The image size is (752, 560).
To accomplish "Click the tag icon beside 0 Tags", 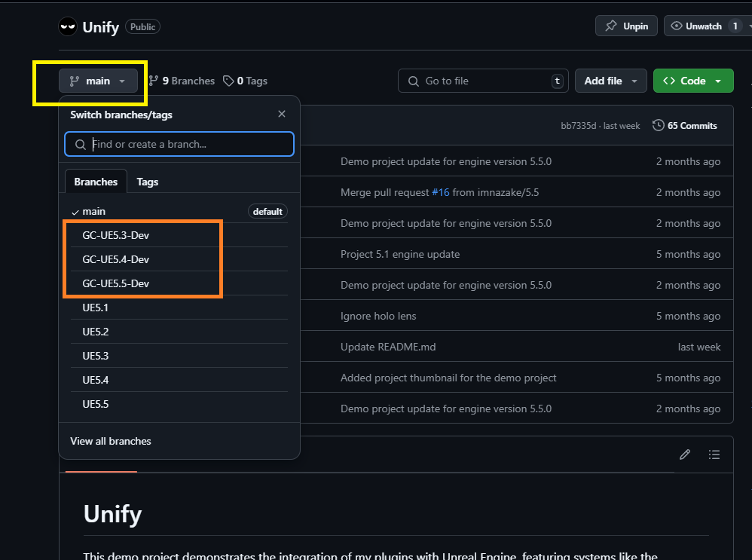I will coord(228,81).
